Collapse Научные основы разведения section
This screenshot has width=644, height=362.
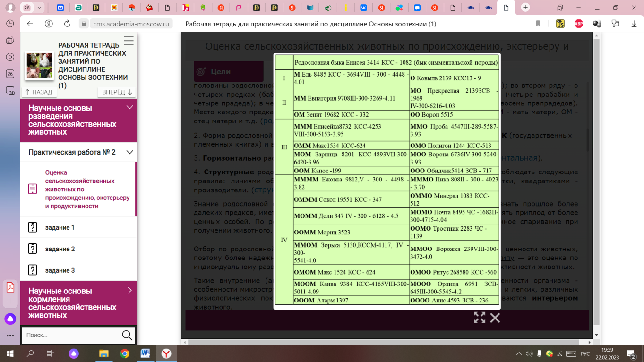click(129, 108)
